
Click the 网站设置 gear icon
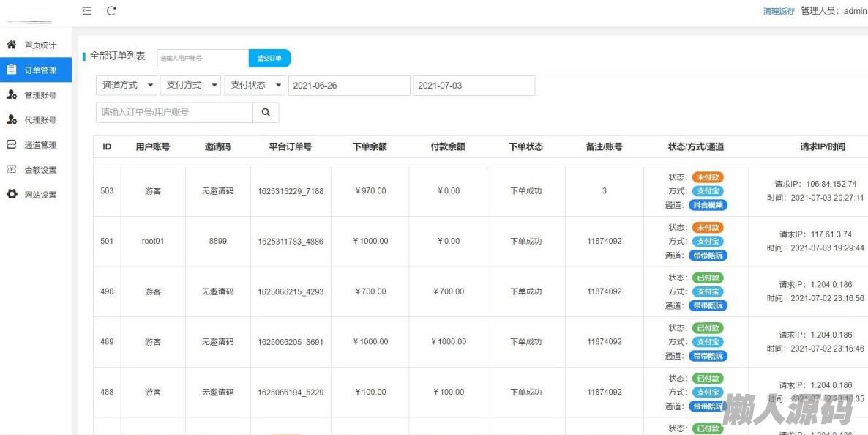click(12, 195)
